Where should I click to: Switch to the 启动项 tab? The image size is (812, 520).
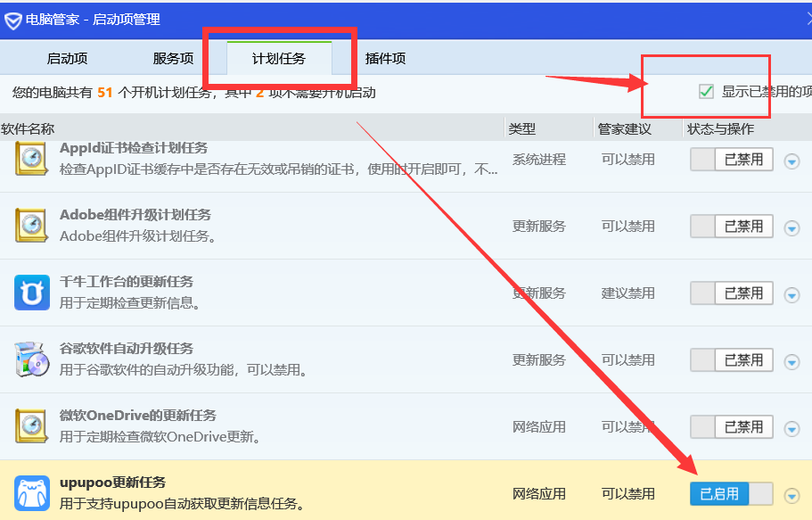[x=67, y=59]
